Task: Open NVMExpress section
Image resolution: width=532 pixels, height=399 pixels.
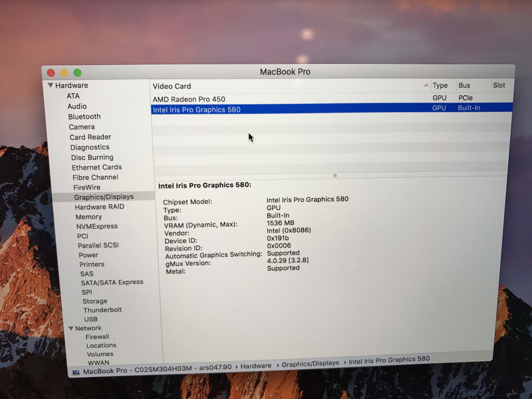Action: coord(97,226)
